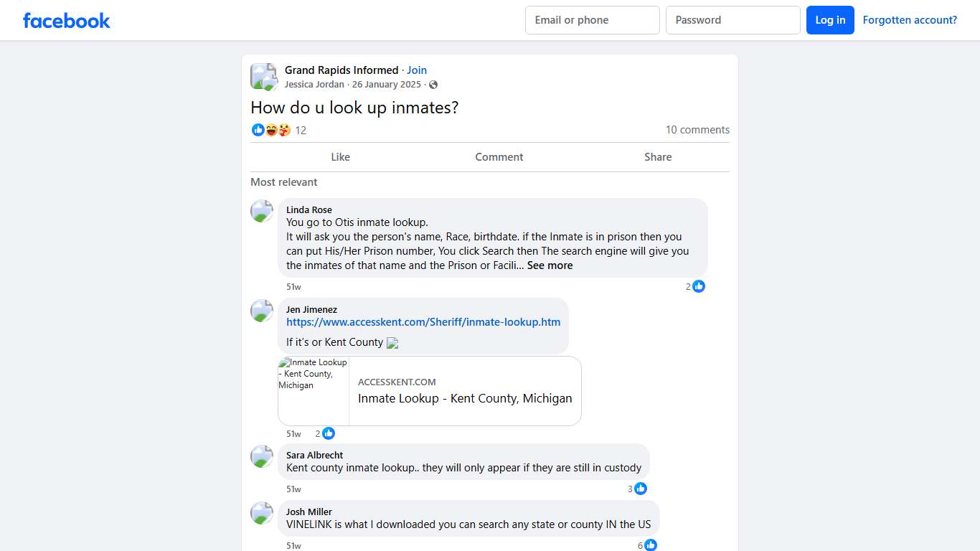Select the Comment tab on the post

(499, 156)
